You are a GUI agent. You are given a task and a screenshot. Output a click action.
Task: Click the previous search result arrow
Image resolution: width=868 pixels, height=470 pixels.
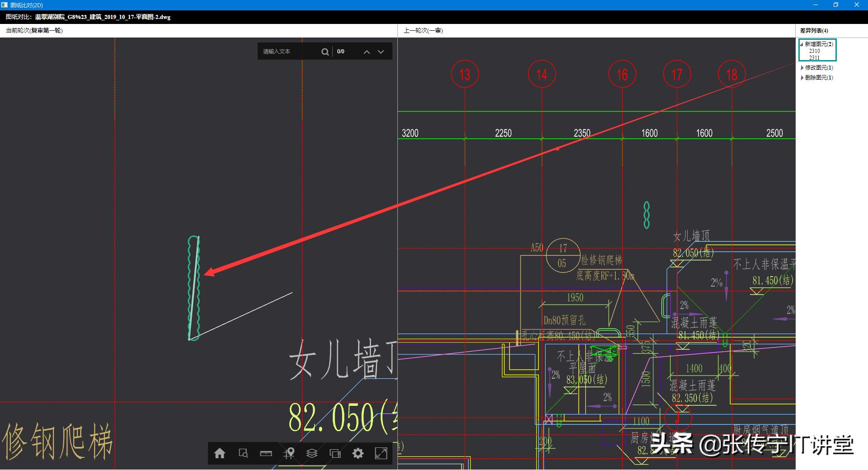pos(367,52)
